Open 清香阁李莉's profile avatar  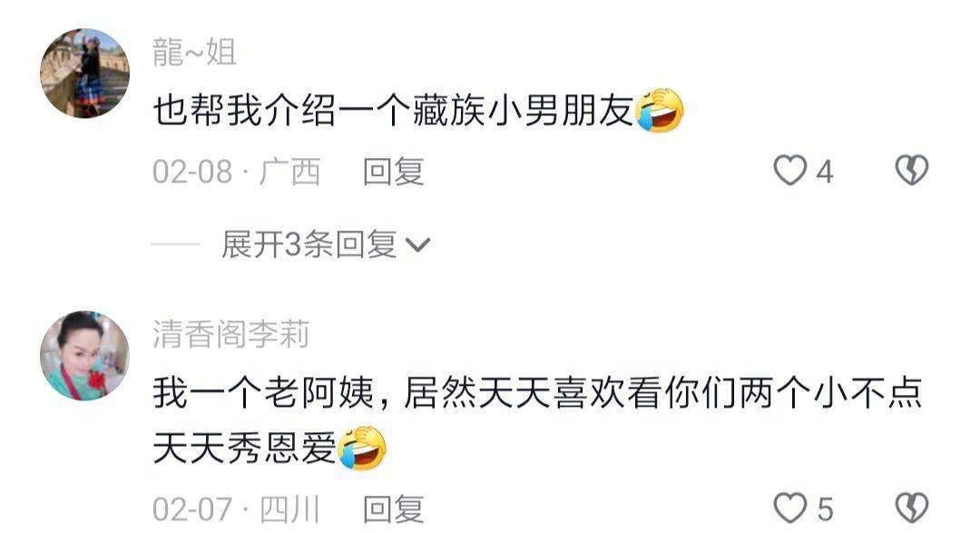pyautogui.click(x=85, y=355)
